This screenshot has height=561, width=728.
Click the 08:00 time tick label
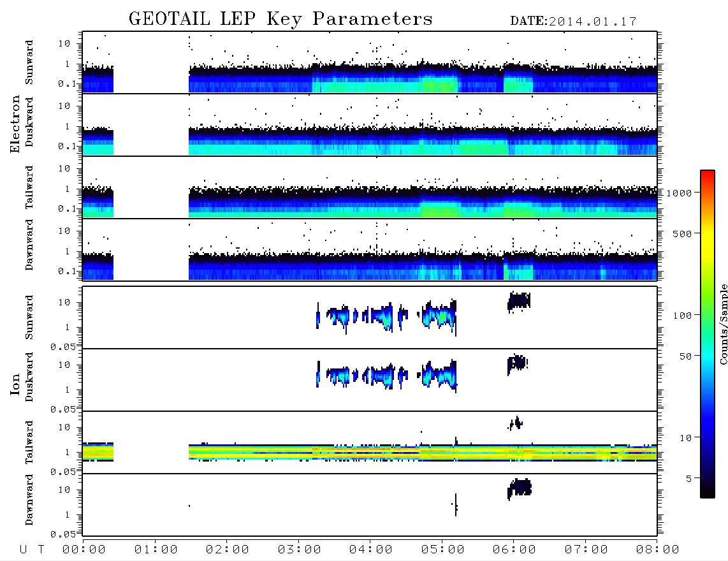[x=657, y=550]
